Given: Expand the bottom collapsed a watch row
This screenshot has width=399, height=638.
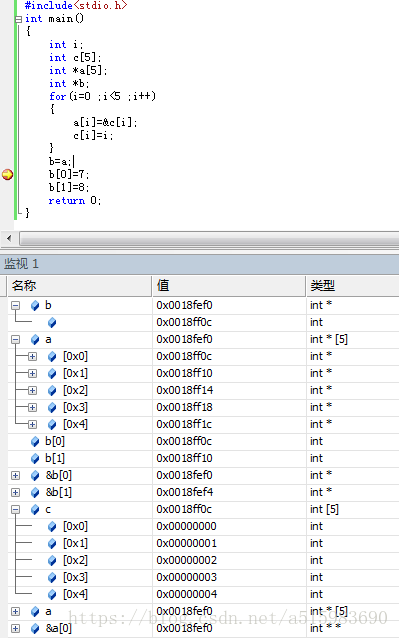Looking at the screenshot, I should click(15, 611).
